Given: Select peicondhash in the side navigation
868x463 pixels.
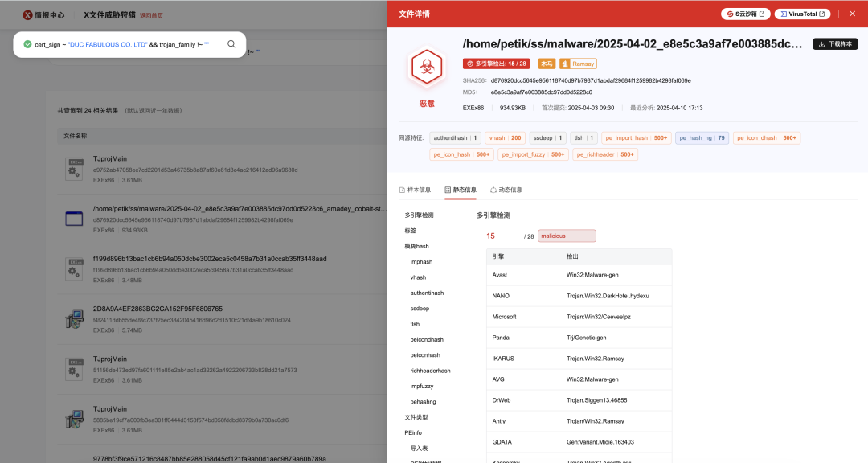Looking at the screenshot, I should pos(427,339).
